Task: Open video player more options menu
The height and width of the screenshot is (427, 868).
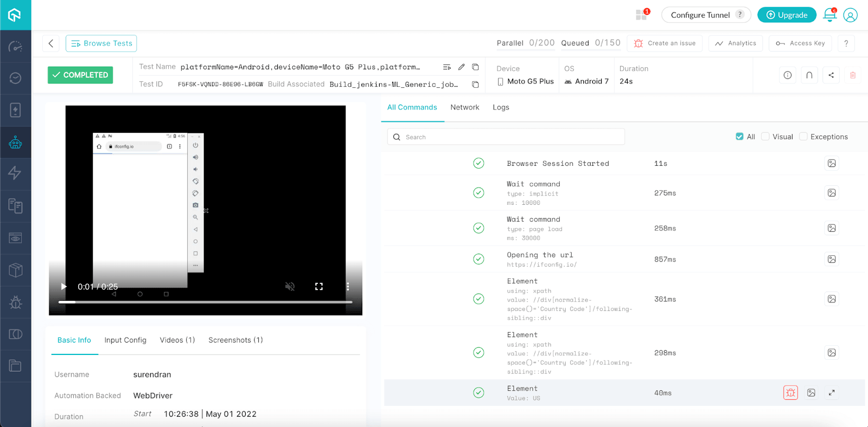Action: (x=348, y=286)
